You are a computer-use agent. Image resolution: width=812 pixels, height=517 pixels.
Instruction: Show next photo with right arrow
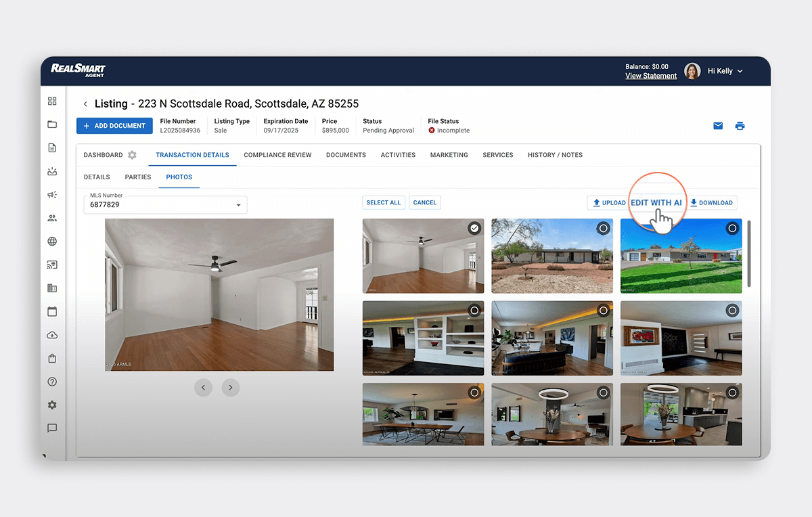231,388
